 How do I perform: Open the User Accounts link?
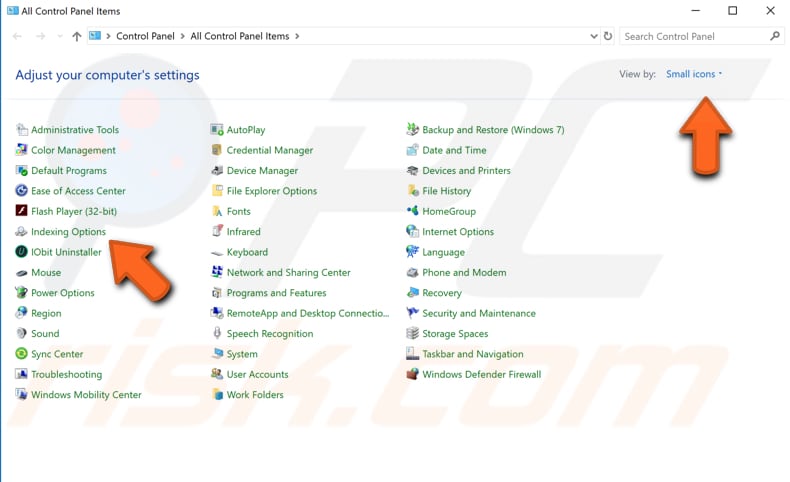[257, 374]
